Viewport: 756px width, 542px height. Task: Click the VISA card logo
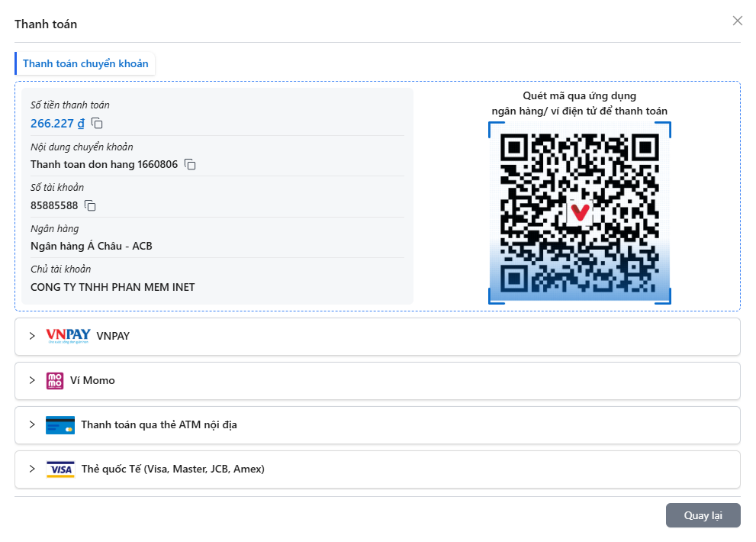tap(60, 469)
